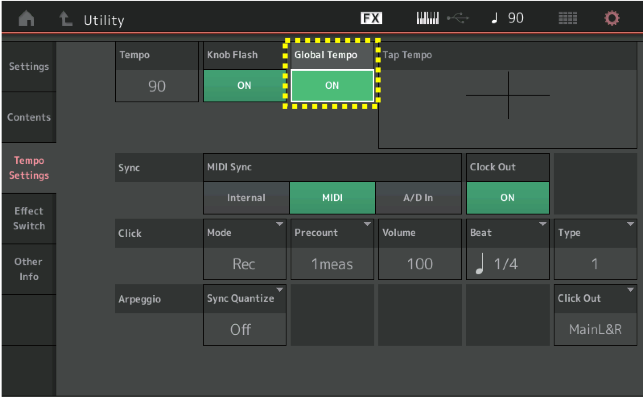Click the 90 tempo readout in header
643x397 pixels.
[x=516, y=18]
